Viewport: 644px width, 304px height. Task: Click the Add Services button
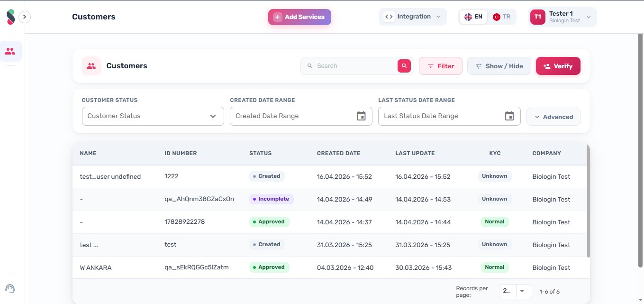point(299,17)
